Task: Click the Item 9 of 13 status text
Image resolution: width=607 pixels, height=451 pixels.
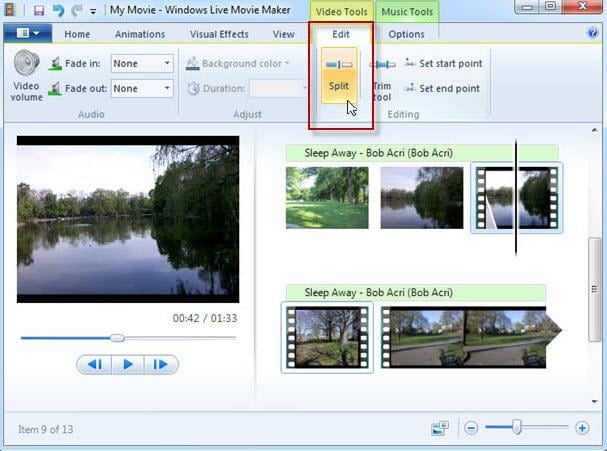Action: point(46,429)
